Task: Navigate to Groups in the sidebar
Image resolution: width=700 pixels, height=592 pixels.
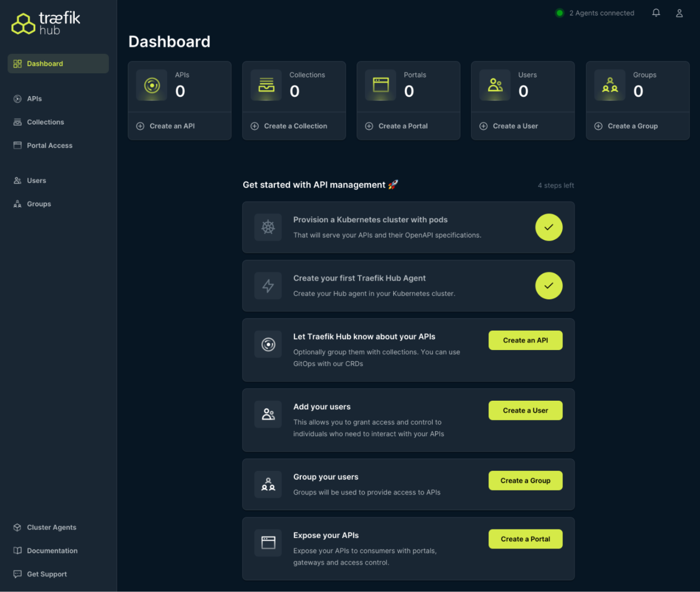Action: point(58,204)
